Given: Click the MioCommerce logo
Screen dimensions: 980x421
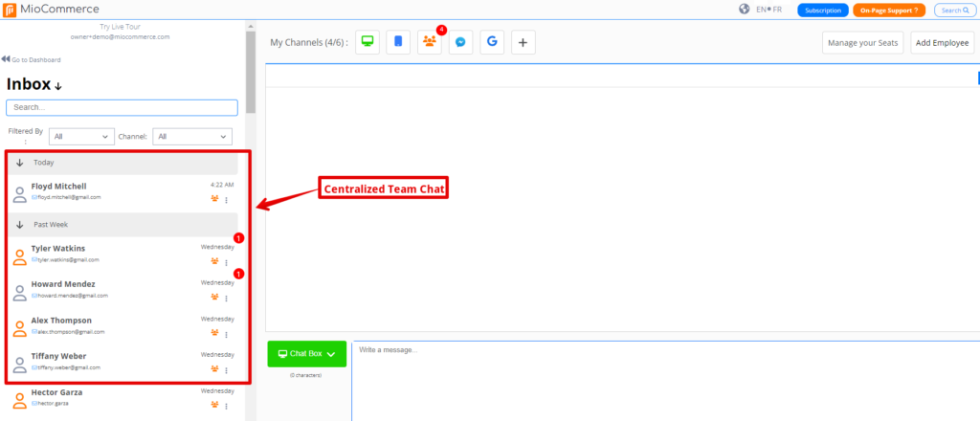Looking at the screenshot, I should pyautogui.click(x=52, y=10).
